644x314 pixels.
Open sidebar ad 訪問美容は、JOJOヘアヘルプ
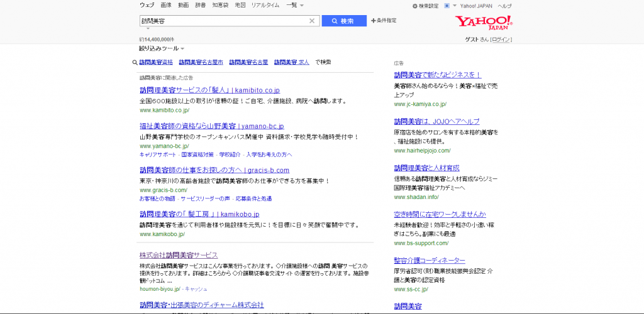coord(436,122)
